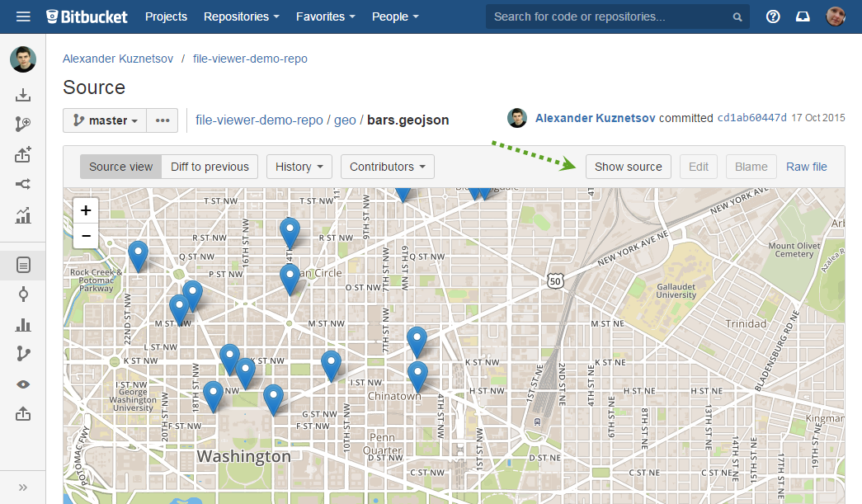Open the three-dots more actions button
The width and height of the screenshot is (862, 504).
(163, 120)
